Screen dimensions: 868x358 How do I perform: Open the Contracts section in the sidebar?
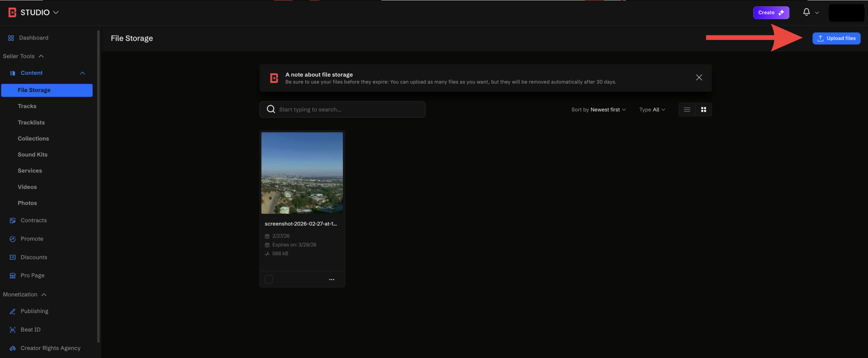(x=33, y=220)
